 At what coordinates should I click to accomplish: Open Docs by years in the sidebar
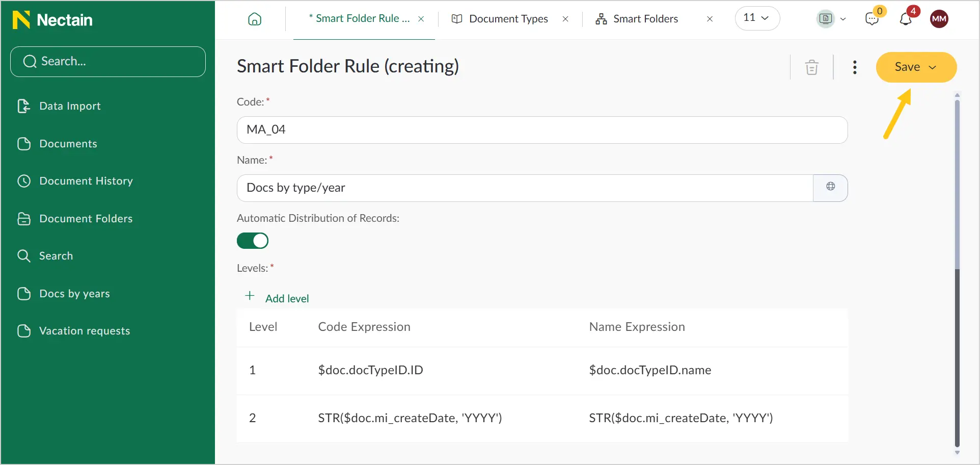63,294
